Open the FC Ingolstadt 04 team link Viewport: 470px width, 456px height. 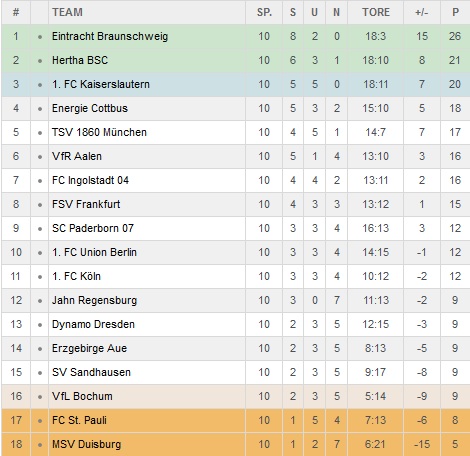pyautogui.click(x=90, y=180)
